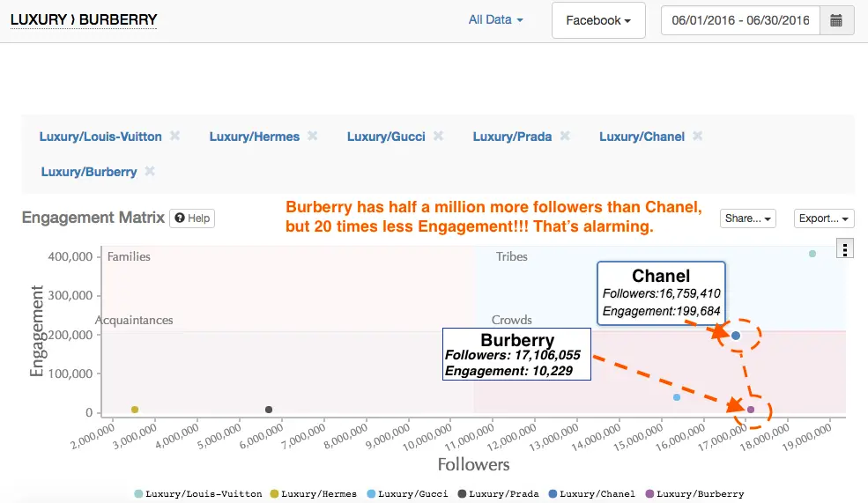
Task: Remove the Luxury/Prada tag
Action: click(x=565, y=136)
